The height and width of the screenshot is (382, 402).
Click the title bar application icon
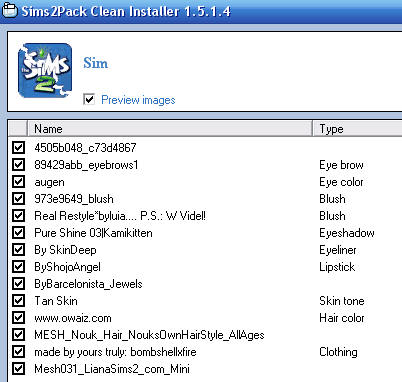(x=9, y=10)
